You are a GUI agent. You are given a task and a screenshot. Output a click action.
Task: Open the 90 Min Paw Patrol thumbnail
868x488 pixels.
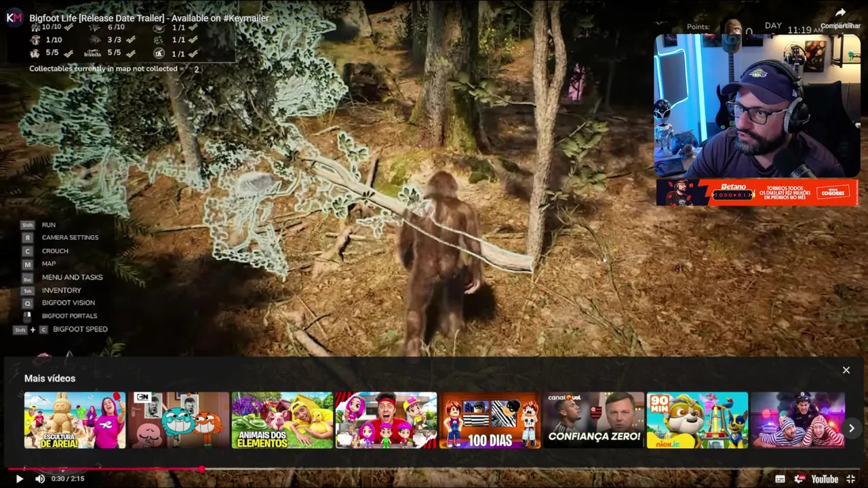pyautogui.click(x=697, y=420)
